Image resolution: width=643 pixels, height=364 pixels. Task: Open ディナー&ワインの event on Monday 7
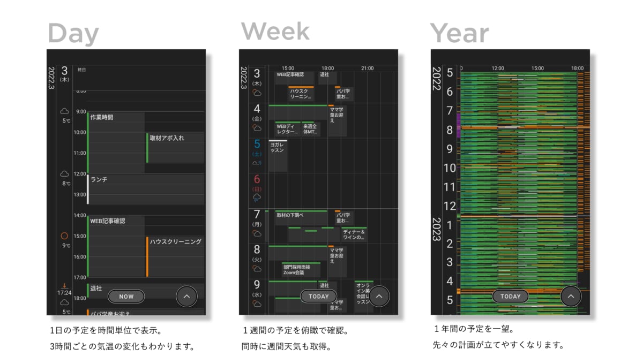(354, 234)
